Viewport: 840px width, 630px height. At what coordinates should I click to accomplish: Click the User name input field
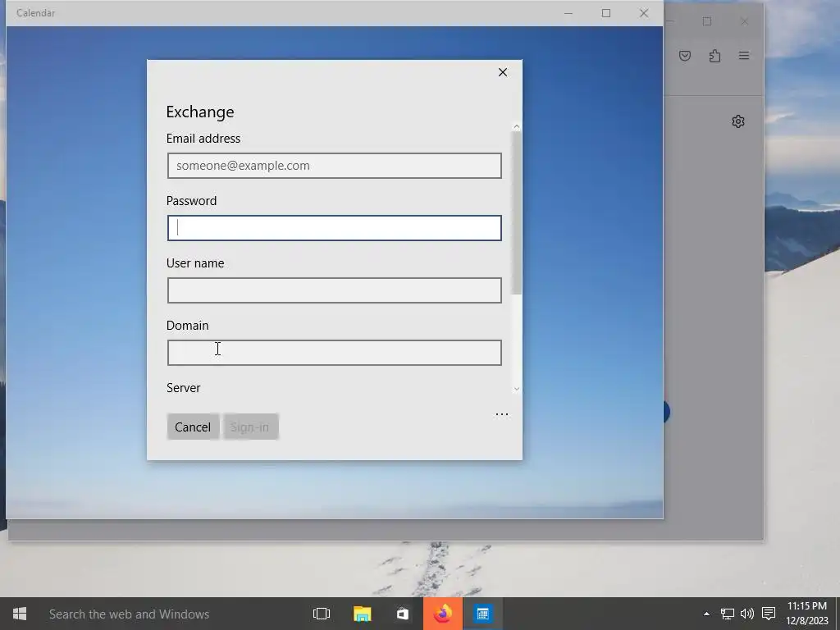pyautogui.click(x=335, y=290)
